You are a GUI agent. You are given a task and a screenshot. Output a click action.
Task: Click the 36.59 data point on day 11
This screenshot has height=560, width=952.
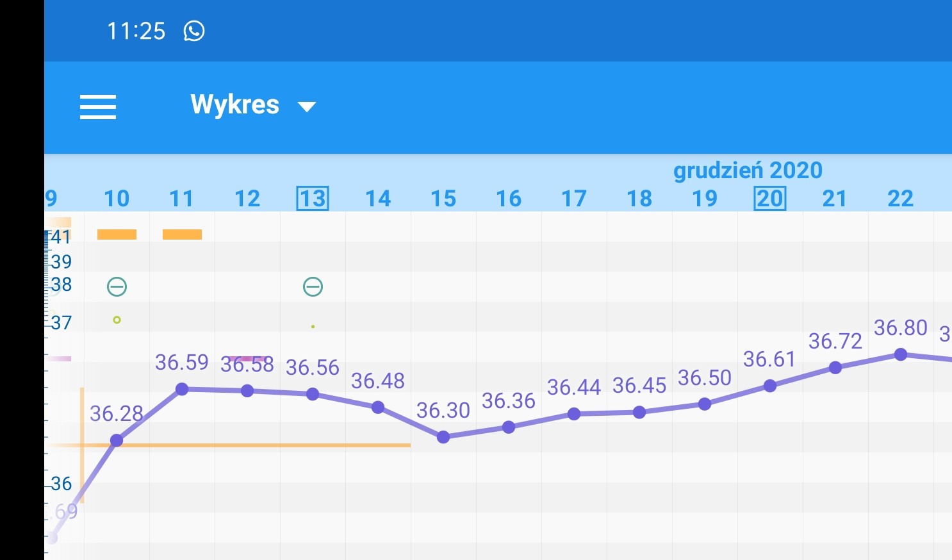182,389
